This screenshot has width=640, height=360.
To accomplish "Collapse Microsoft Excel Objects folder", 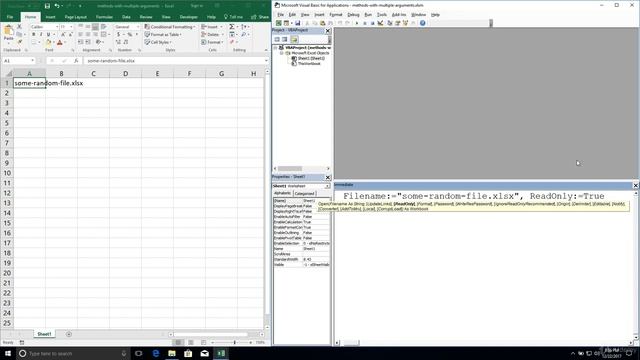I will (281, 53).
